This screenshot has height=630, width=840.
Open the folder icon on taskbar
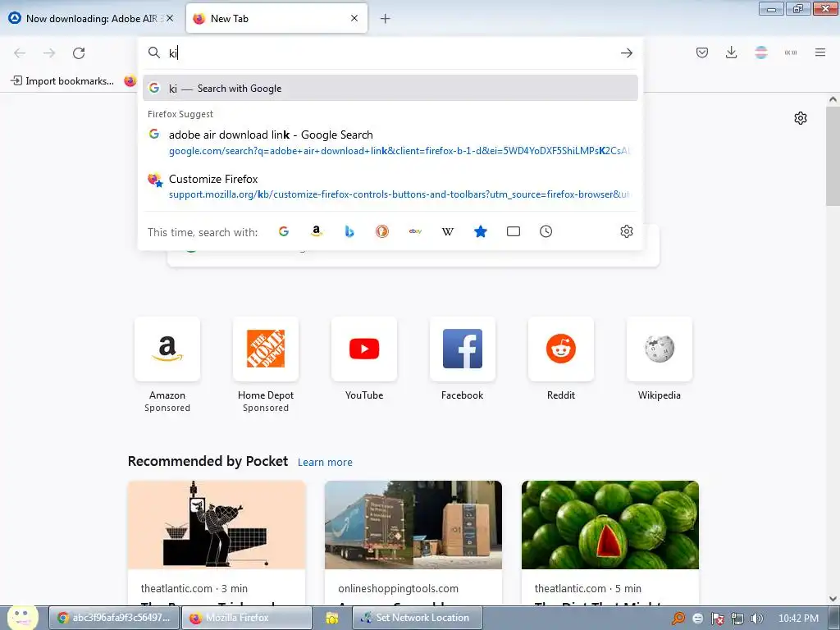[331, 619]
